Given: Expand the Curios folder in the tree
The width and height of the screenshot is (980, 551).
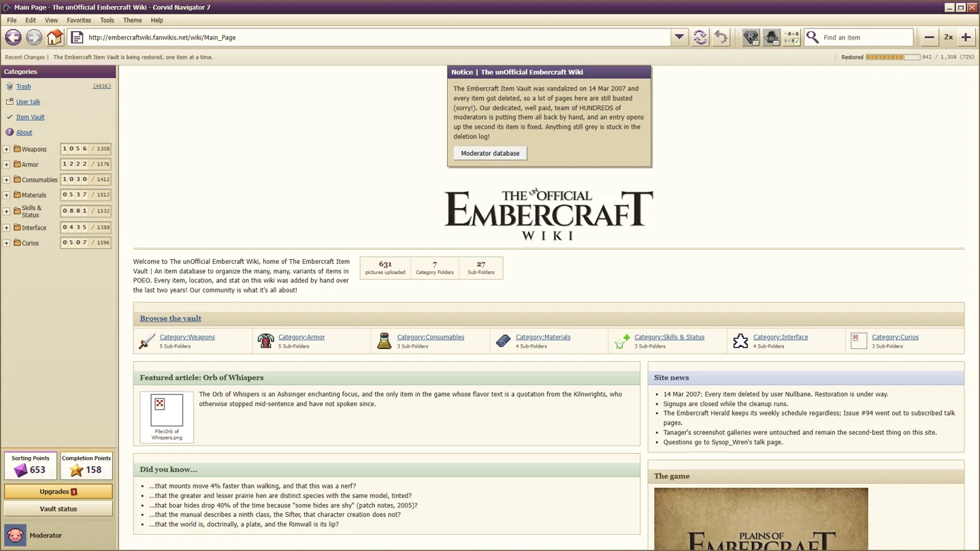Looking at the screenshot, I should pyautogui.click(x=7, y=243).
